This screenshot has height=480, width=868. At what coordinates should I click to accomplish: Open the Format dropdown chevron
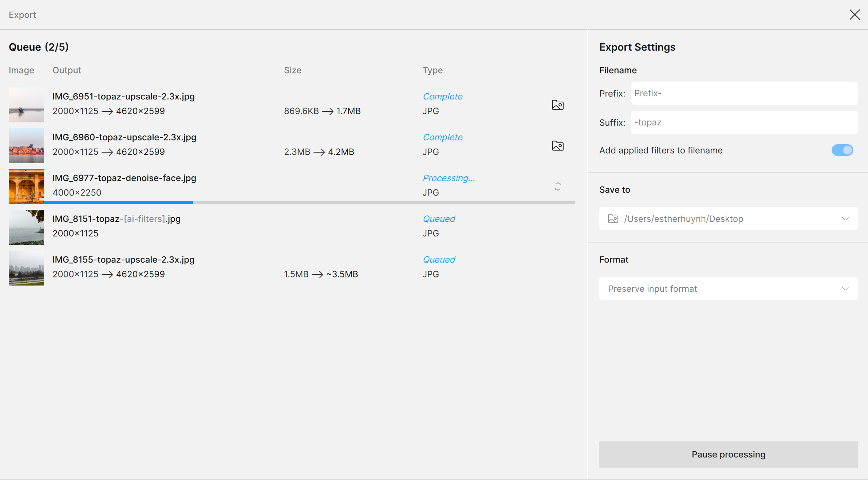(x=845, y=289)
